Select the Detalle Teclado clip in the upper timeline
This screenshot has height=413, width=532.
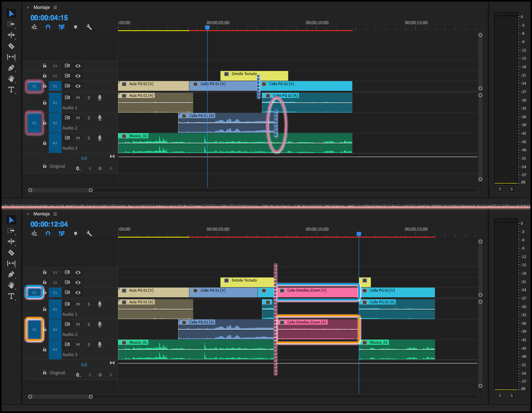[x=254, y=75]
